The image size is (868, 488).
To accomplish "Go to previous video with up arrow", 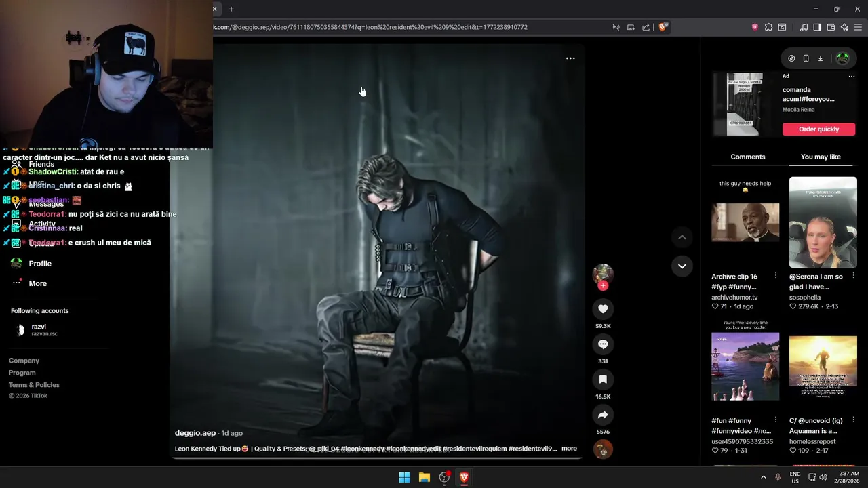I will pyautogui.click(x=682, y=237).
